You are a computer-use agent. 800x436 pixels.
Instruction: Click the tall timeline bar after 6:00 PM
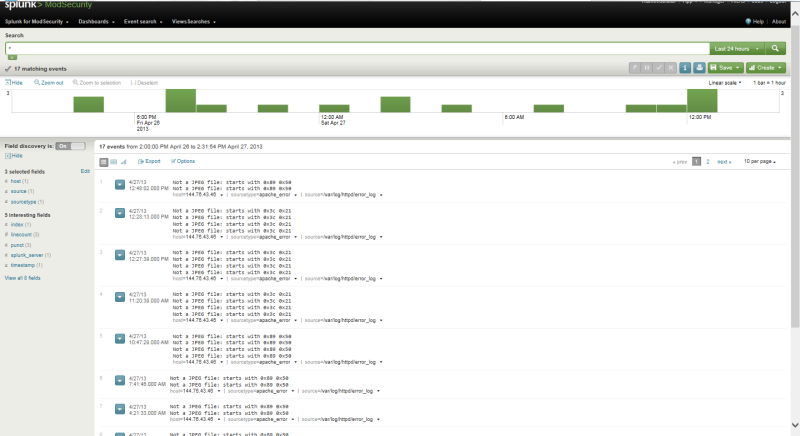pyautogui.click(x=181, y=101)
